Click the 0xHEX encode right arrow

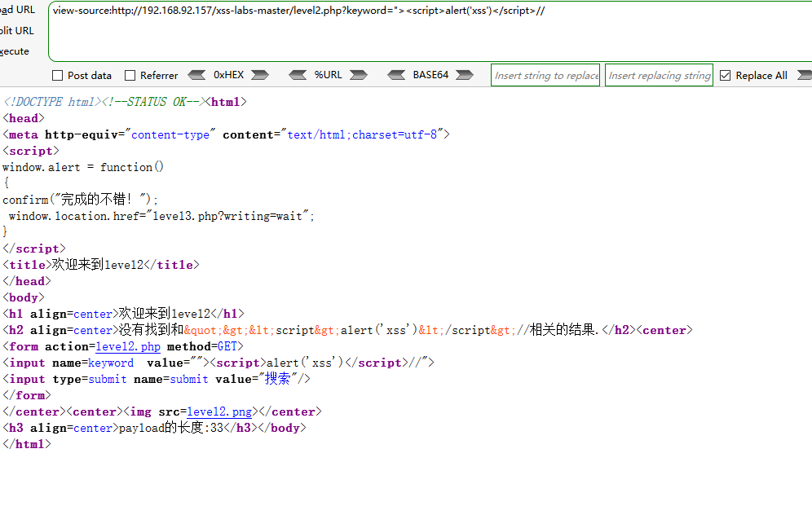[x=260, y=75]
